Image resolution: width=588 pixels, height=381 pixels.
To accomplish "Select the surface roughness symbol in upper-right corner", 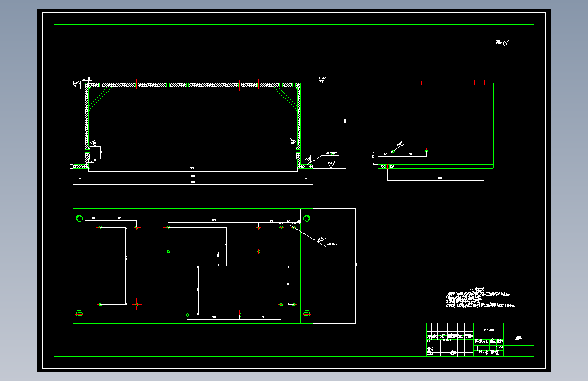I will [x=503, y=43].
